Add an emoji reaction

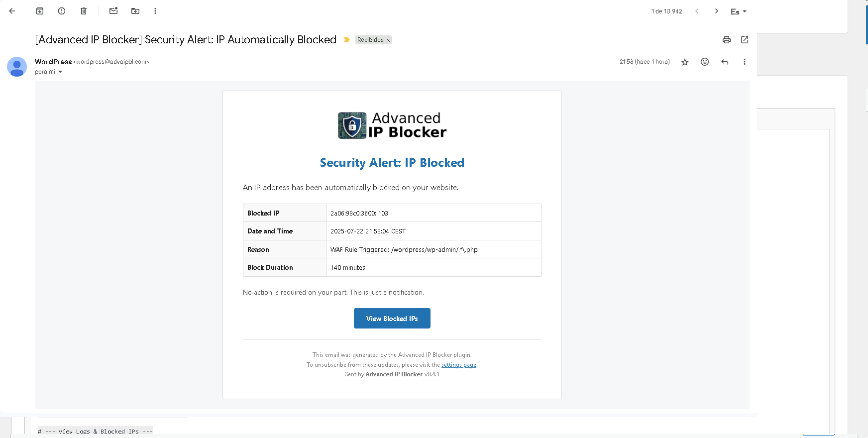705,62
